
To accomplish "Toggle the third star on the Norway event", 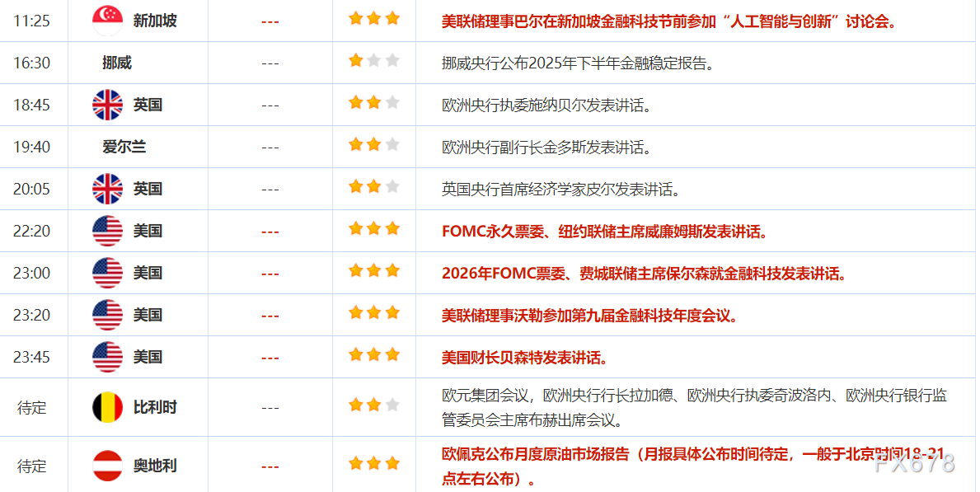I will [393, 59].
